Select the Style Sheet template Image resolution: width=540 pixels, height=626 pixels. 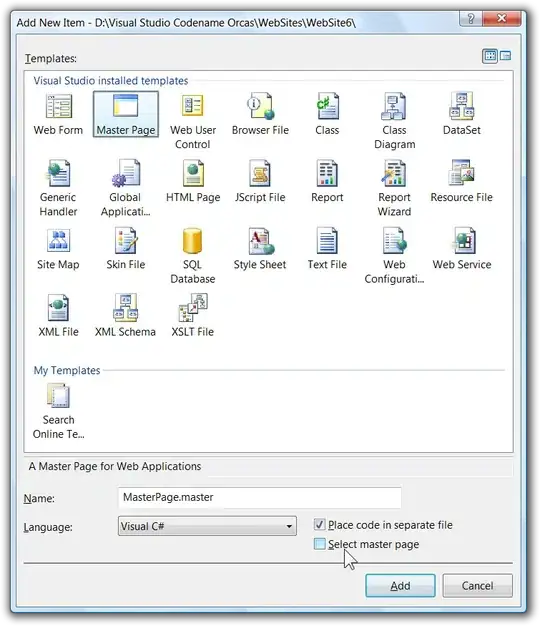tap(261, 241)
